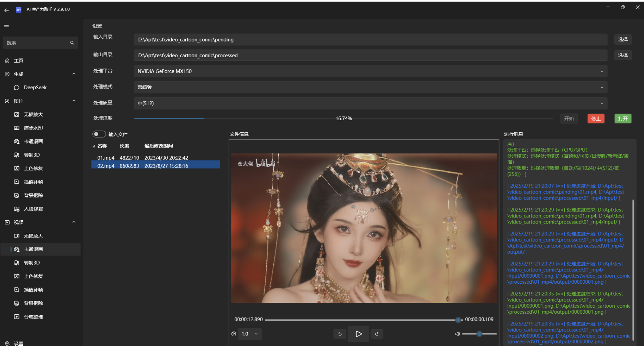Collapse the 图片 section
This screenshot has height=346, width=644.
tap(74, 101)
